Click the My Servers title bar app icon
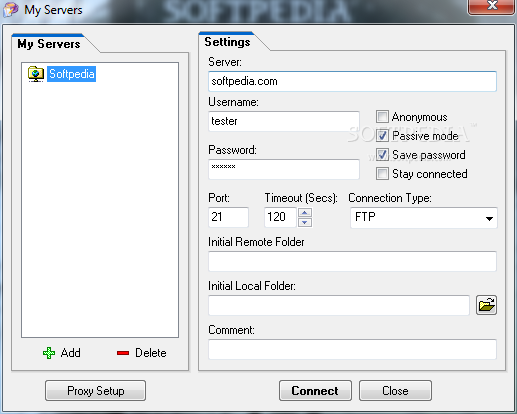Image resolution: width=517 pixels, height=414 pixels. (x=11, y=9)
